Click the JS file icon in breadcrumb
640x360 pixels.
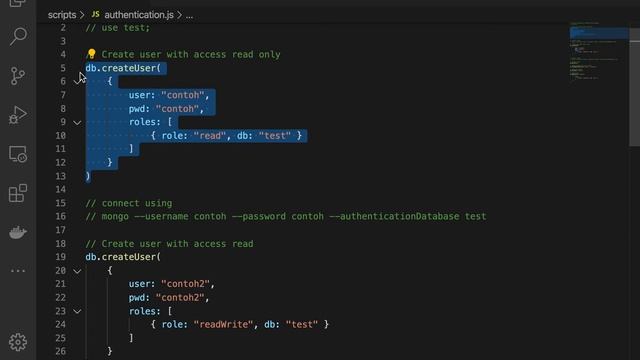pyautogui.click(x=96, y=15)
